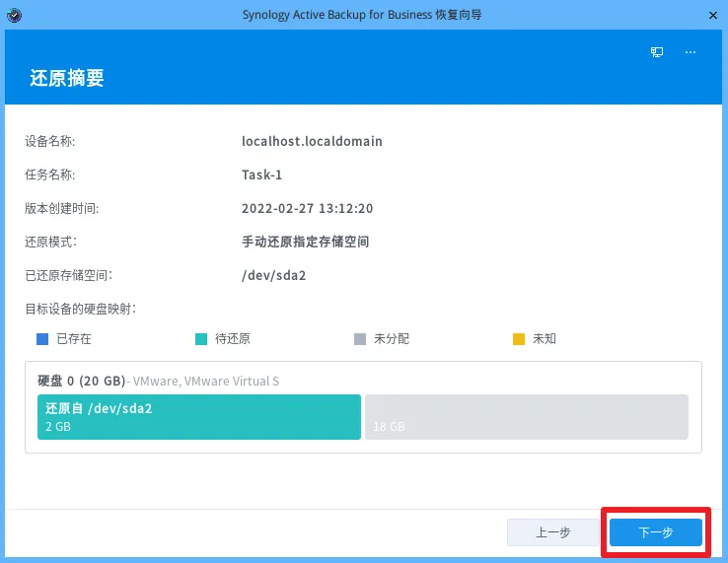Click the 目标设备的硬盘映射 label
This screenshot has width=728, height=563.
pos(81,309)
